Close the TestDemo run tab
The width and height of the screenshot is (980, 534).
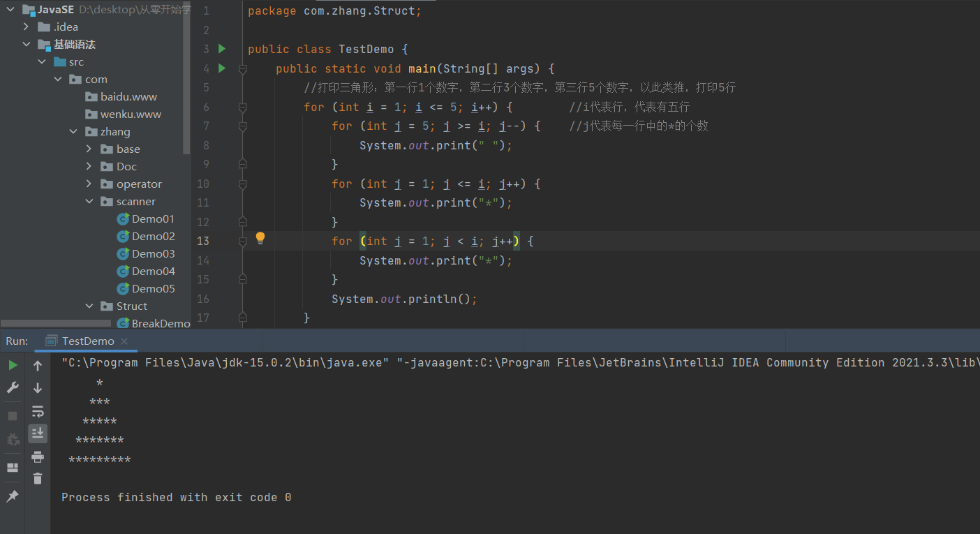[x=124, y=341]
